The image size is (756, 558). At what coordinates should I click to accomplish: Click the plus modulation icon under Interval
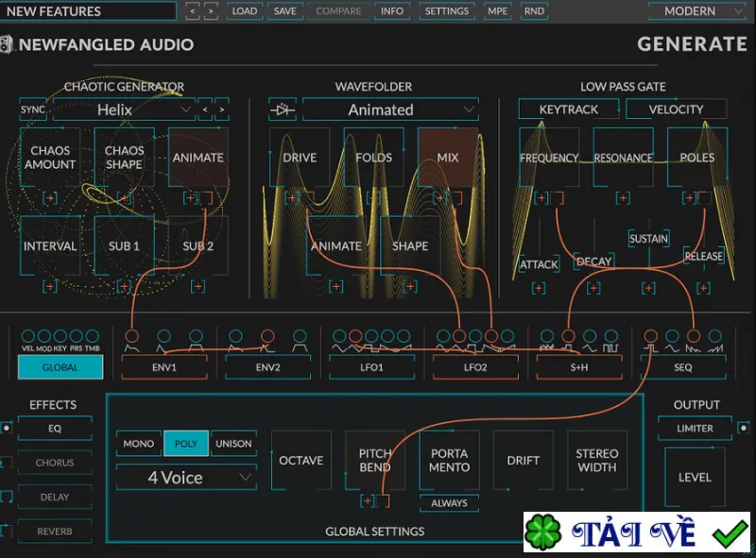pyautogui.click(x=50, y=287)
